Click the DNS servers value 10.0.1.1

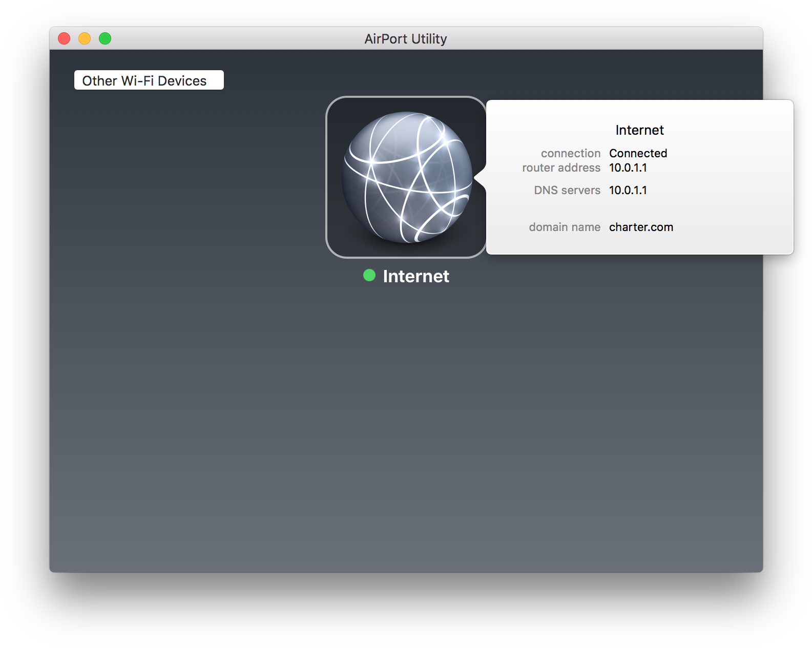(x=628, y=190)
